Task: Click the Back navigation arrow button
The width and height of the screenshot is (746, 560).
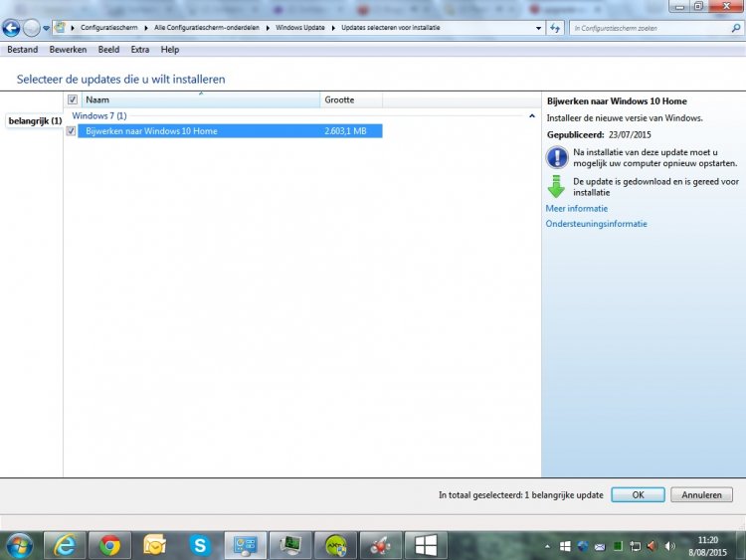Action: [12, 28]
